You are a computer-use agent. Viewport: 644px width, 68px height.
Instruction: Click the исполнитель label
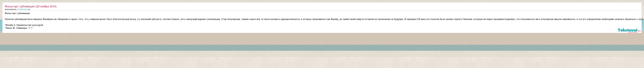tap(11, 9)
